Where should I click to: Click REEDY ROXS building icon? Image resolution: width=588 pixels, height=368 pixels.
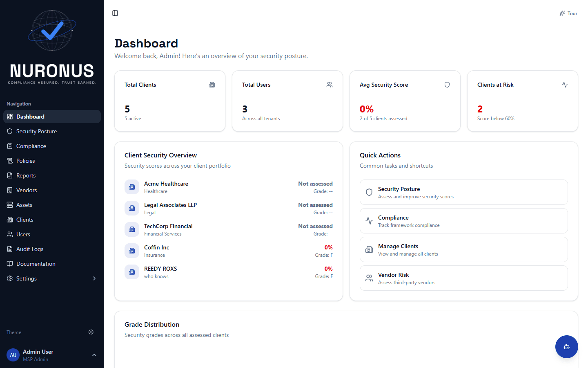click(132, 272)
